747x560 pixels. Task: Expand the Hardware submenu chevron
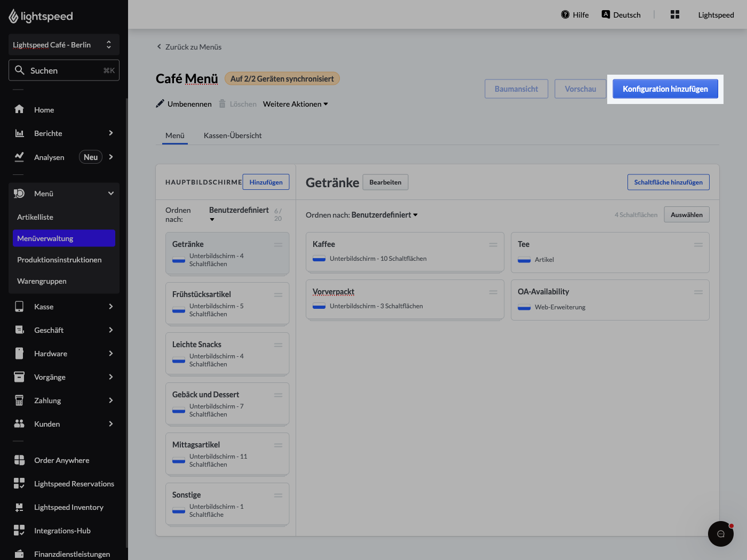coord(110,353)
